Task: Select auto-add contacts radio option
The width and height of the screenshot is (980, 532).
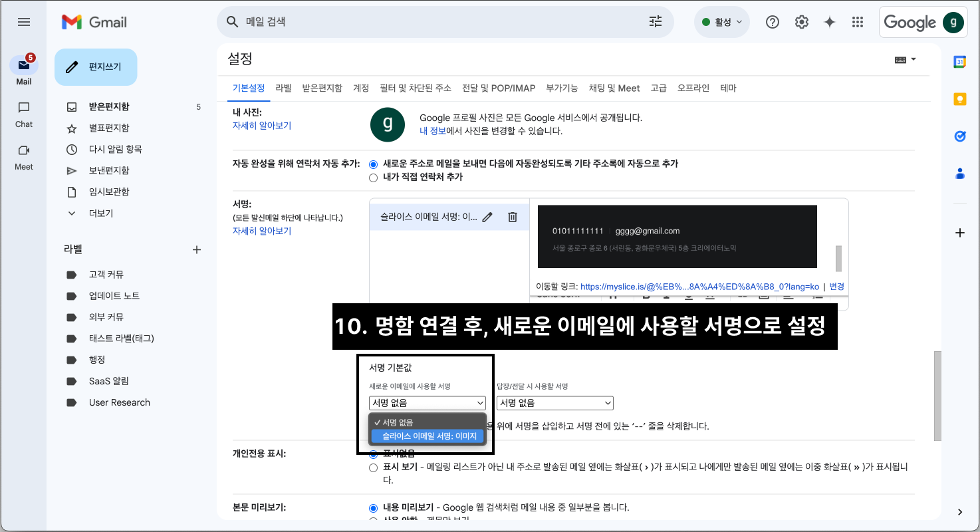Action: pyautogui.click(x=373, y=164)
